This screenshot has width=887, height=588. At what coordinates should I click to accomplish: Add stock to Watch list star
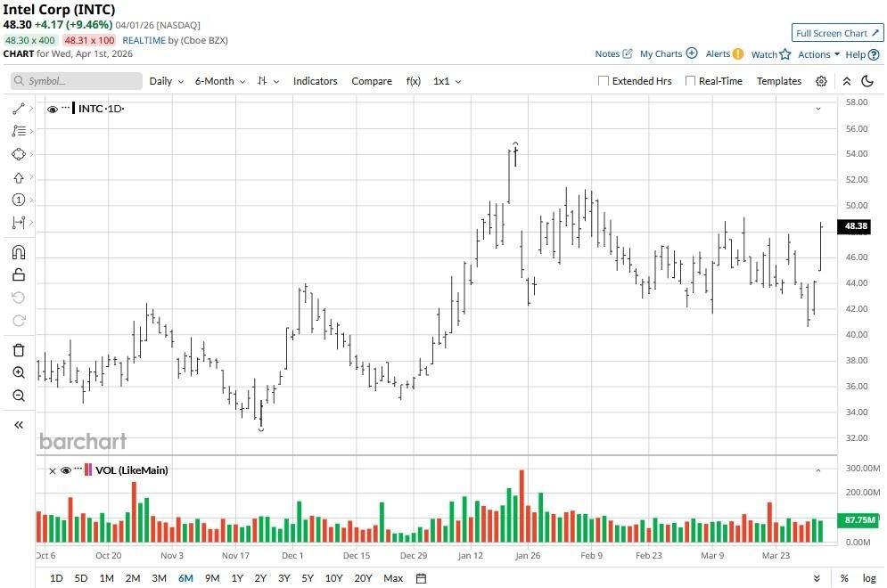pyautogui.click(x=785, y=54)
